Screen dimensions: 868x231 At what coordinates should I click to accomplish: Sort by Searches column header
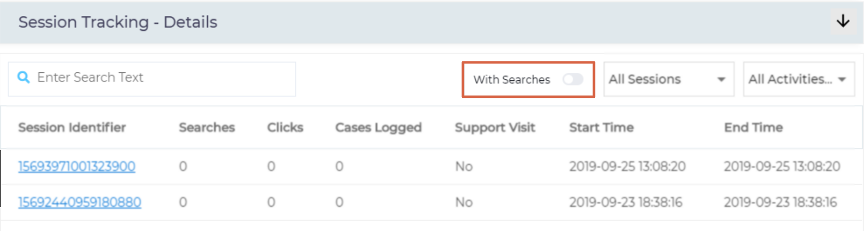point(207,127)
